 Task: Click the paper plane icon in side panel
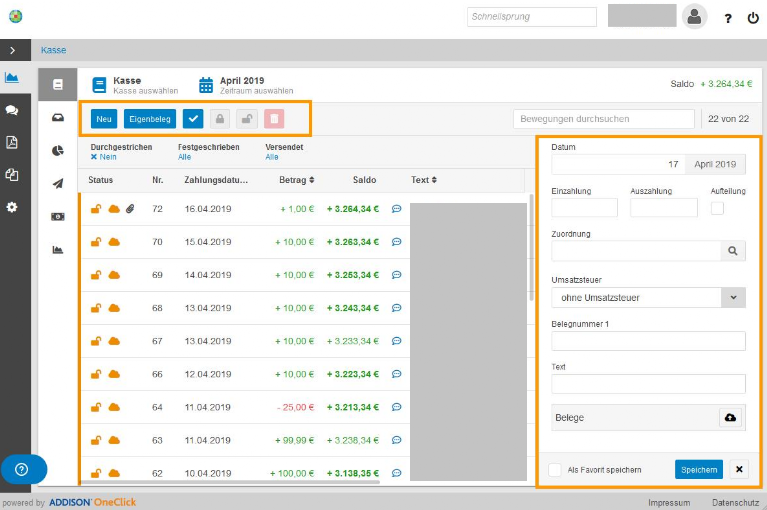tap(58, 183)
